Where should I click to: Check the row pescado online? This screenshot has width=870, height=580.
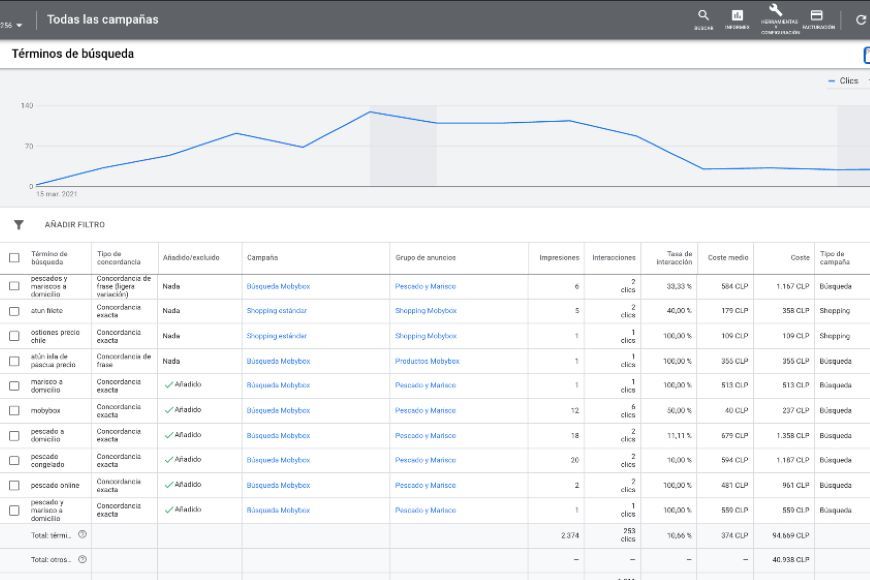[14, 485]
